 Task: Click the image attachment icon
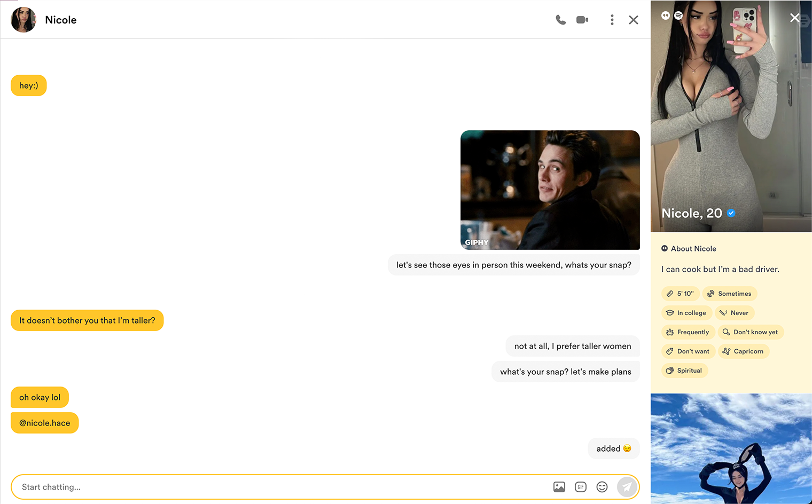click(559, 487)
